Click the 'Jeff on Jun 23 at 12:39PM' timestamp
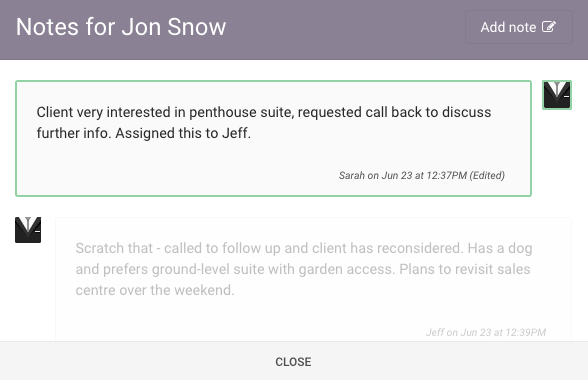The image size is (588, 380). (x=486, y=332)
